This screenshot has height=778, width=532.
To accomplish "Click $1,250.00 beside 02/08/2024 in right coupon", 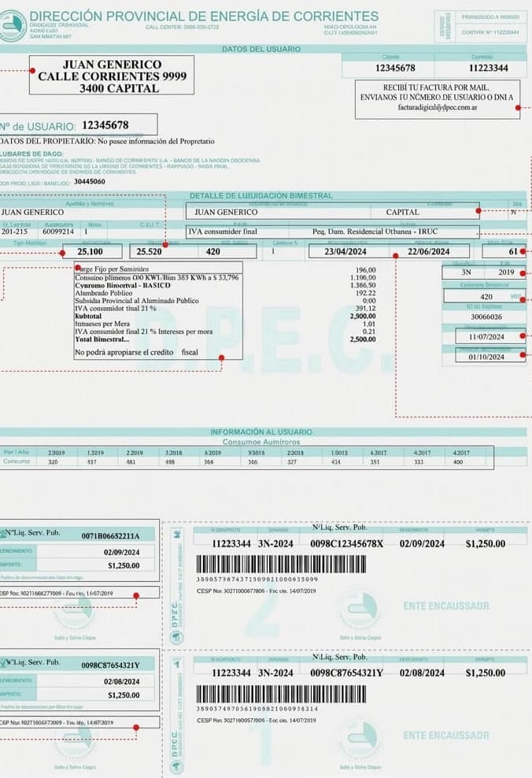I will click(x=486, y=673).
